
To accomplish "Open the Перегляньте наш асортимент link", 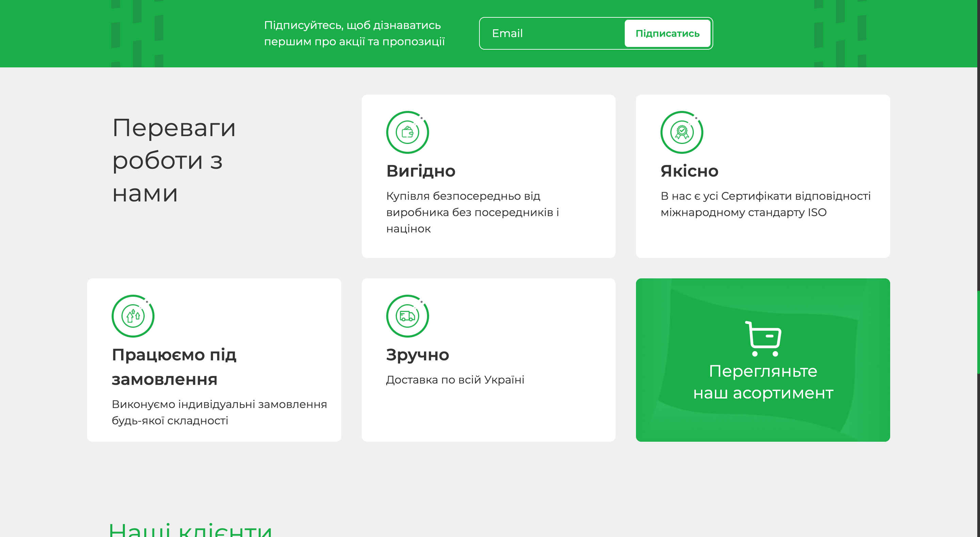I will 763,360.
